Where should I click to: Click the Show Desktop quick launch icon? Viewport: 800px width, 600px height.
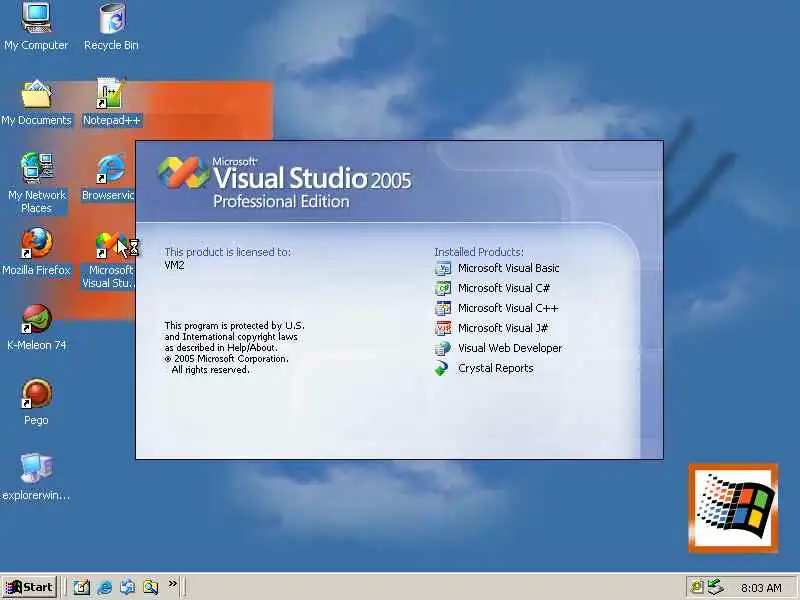tap(81, 587)
